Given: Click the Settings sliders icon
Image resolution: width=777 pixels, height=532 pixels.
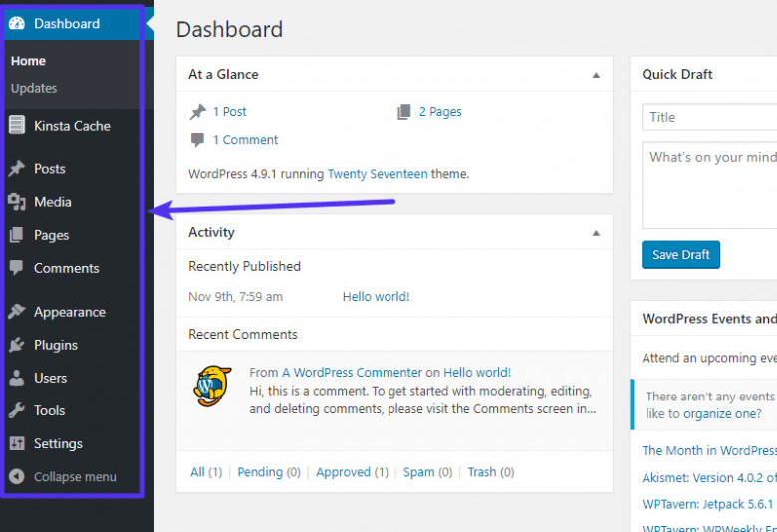Looking at the screenshot, I should click(x=16, y=443).
